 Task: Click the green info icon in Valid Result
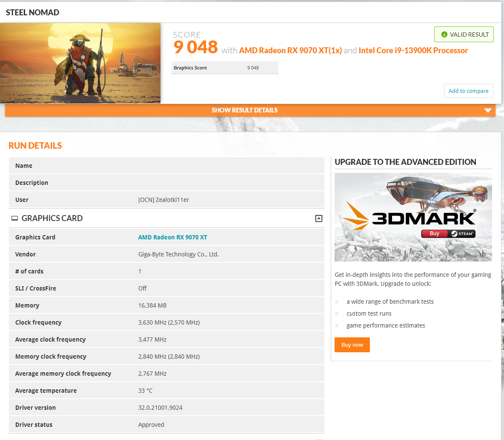click(444, 35)
